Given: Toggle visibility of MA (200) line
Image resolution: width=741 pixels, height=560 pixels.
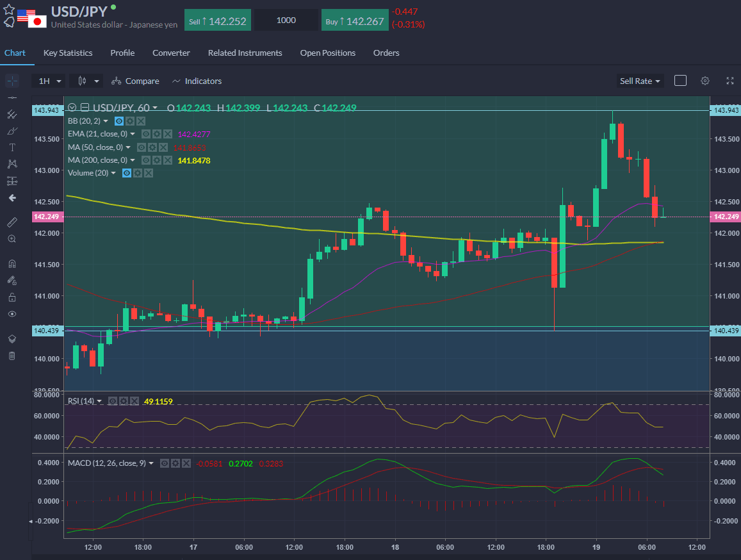Looking at the screenshot, I should [x=145, y=160].
